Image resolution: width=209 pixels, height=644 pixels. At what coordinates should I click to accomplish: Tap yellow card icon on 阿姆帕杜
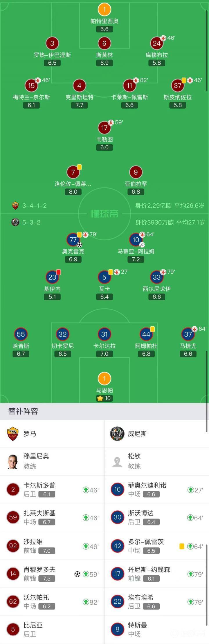(x=153, y=329)
